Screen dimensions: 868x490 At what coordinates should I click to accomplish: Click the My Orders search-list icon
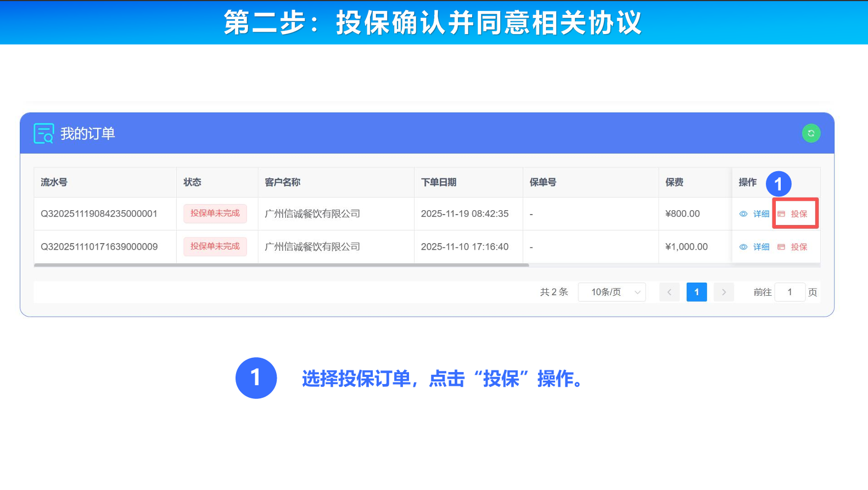[43, 133]
